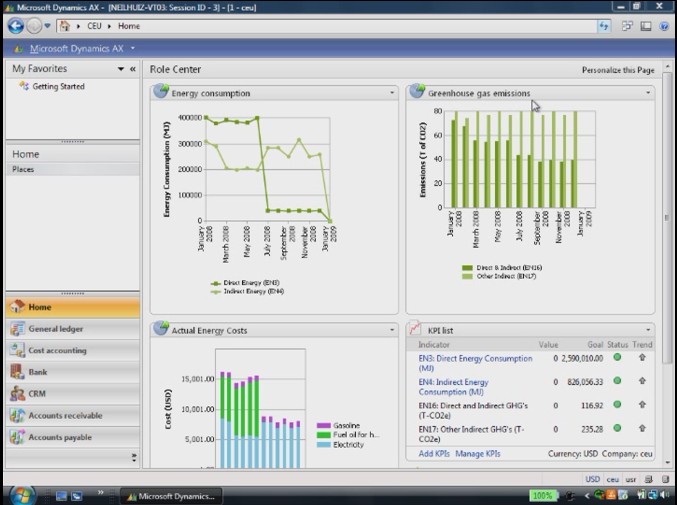Click the Goal value 2,590,010.00
Screen dimensions: 677x505
pyautogui.click(x=582, y=358)
